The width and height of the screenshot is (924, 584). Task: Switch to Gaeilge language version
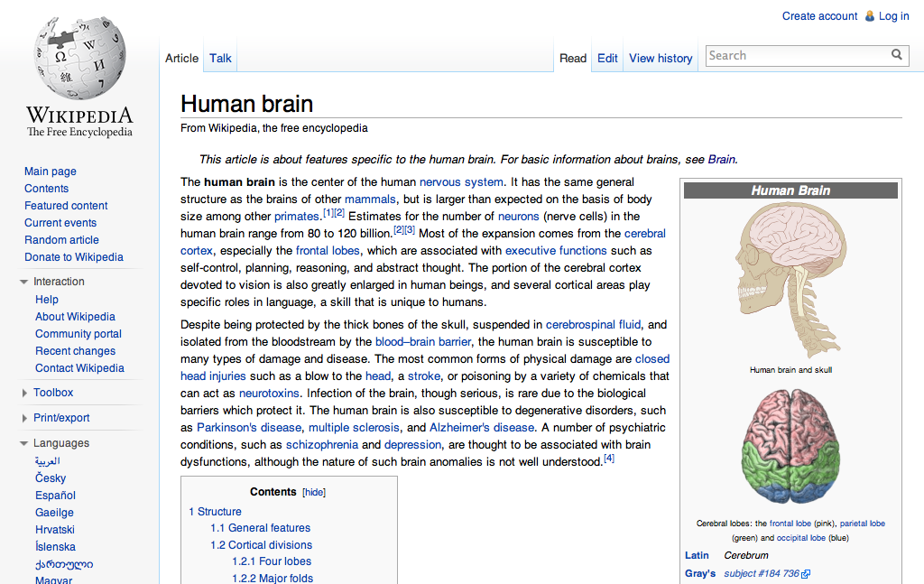[x=54, y=512]
